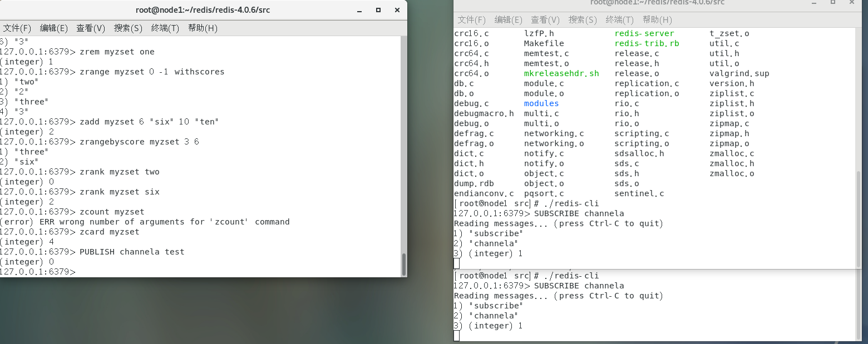The height and width of the screenshot is (344, 868).
Task: Click zmalloc.o in the file listing
Action: click(x=732, y=173)
